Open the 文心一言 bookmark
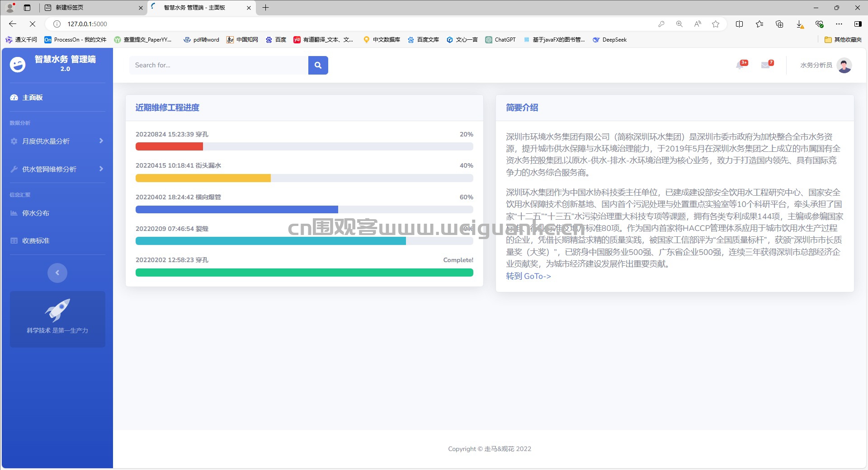The height and width of the screenshot is (470, 868). click(462, 40)
